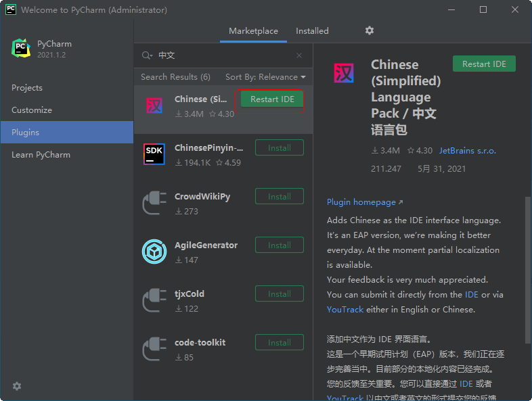Switch to the Marketplace tab

253,31
